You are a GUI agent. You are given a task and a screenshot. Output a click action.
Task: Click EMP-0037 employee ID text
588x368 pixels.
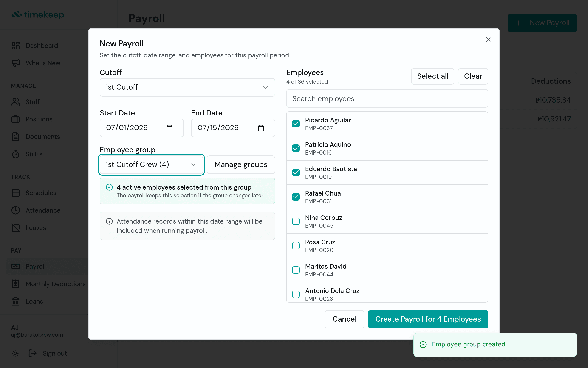tap(319, 128)
